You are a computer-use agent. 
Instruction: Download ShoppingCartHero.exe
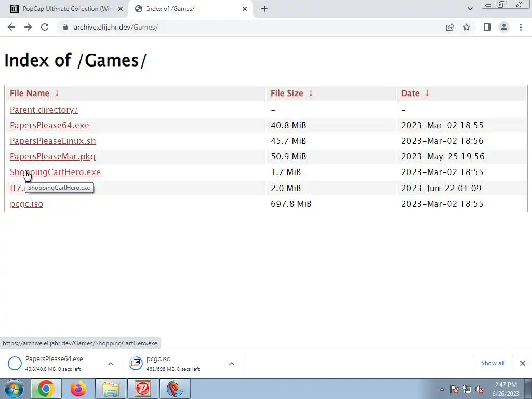point(55,172)
